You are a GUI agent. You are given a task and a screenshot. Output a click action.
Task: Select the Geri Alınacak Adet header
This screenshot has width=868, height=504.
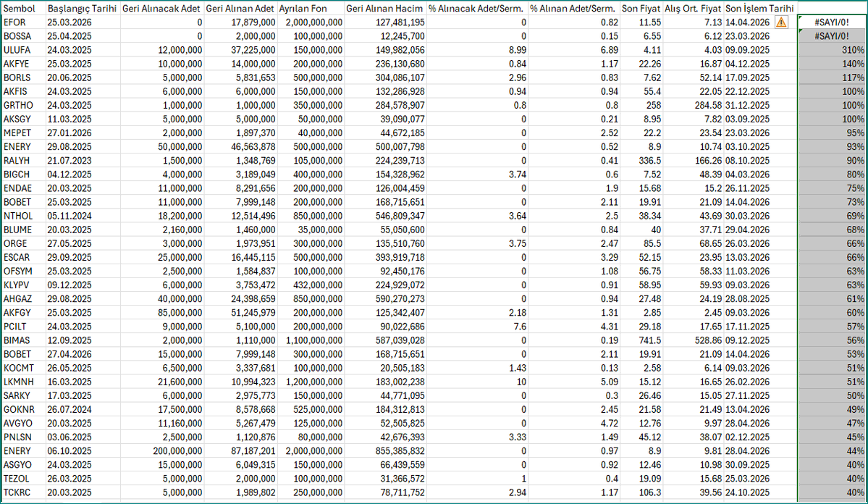[161, 8]
